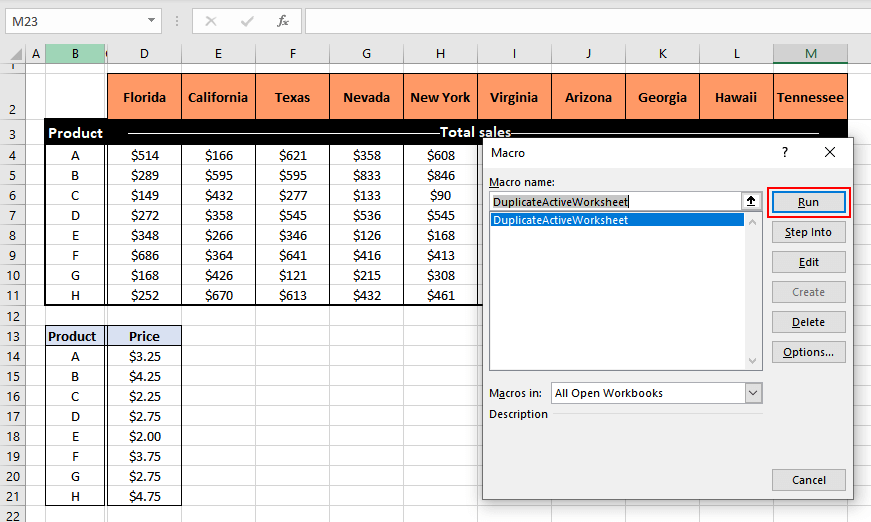871x522 pixels.
Task: Click cell with $686
Action: tap(144, 255)
